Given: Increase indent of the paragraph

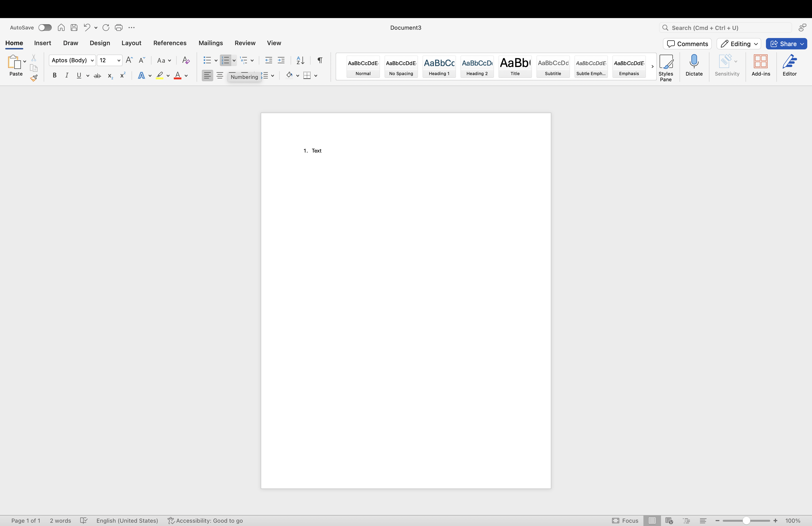Looking at the screenshot, I should pos(281,60).
